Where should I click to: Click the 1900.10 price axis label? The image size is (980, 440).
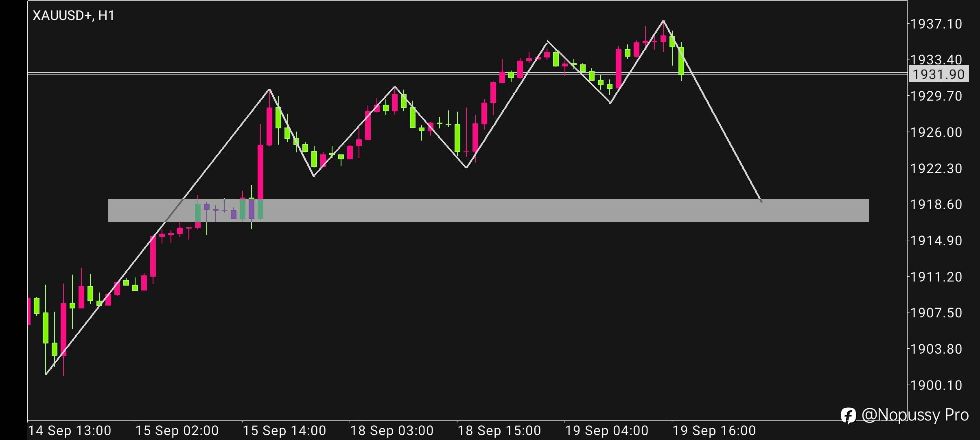[936, 385]
